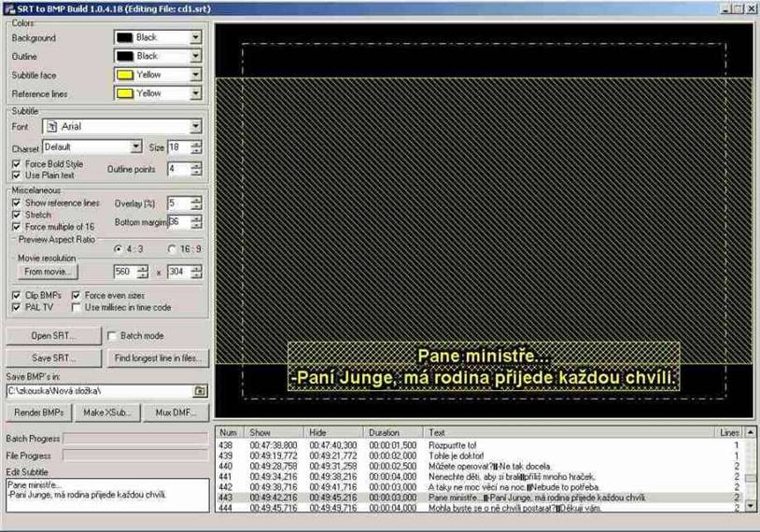Select subtitle row 438 Rozpustte to
This screenshot has width=760, height=532.
coord(479,445)
